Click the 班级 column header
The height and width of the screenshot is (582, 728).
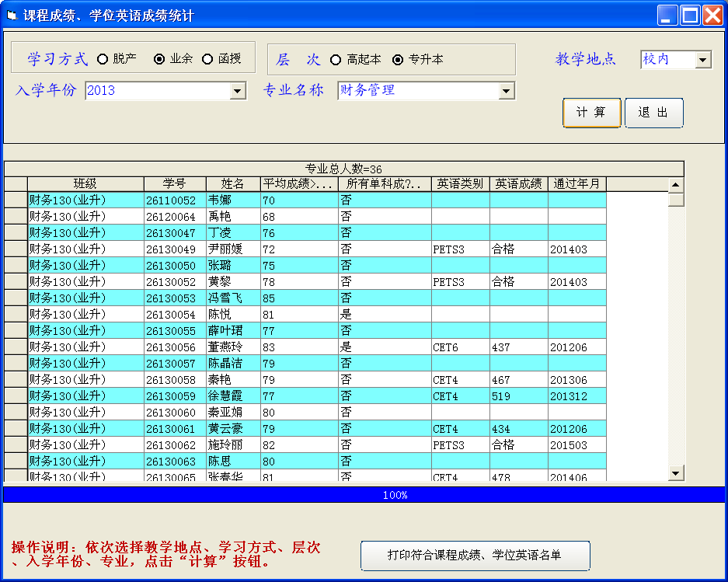click(85, 184)
